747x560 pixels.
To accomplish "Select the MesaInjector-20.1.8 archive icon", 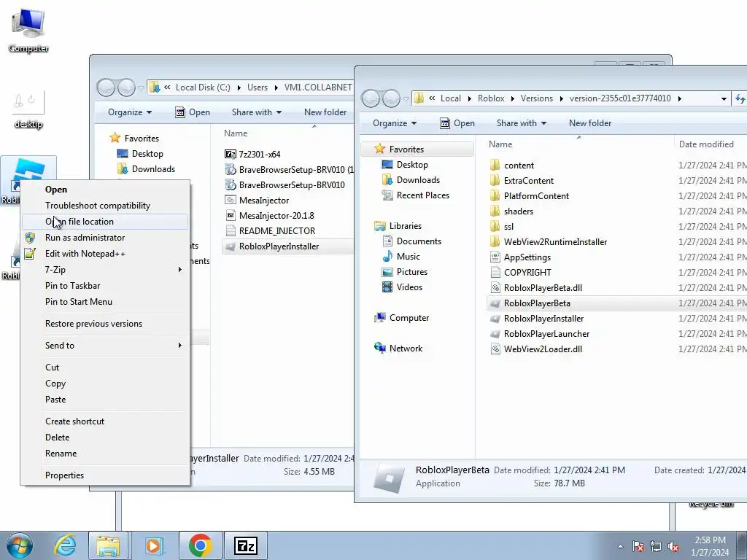I will coord(231,216).
